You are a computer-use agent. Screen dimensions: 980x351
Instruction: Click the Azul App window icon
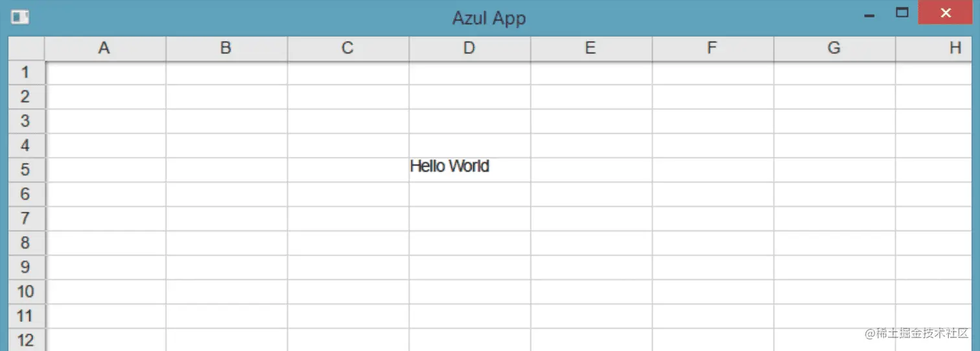20,17
